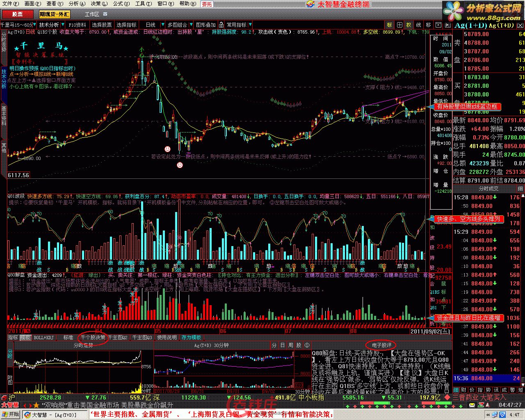Click the 附图 side label of the mini chart

[10, 379]
